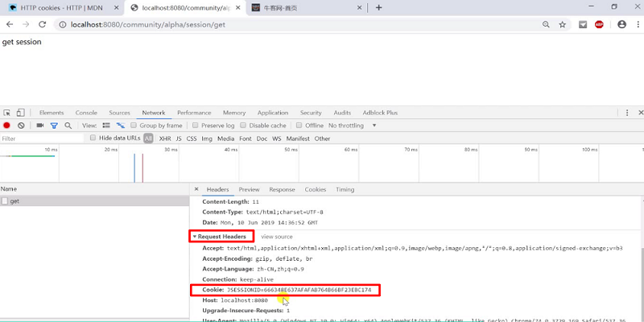Image resolution: width=644 pixels, height=322 pixels.
Task: Check Hide data URLs
Action: click(93, 138)
